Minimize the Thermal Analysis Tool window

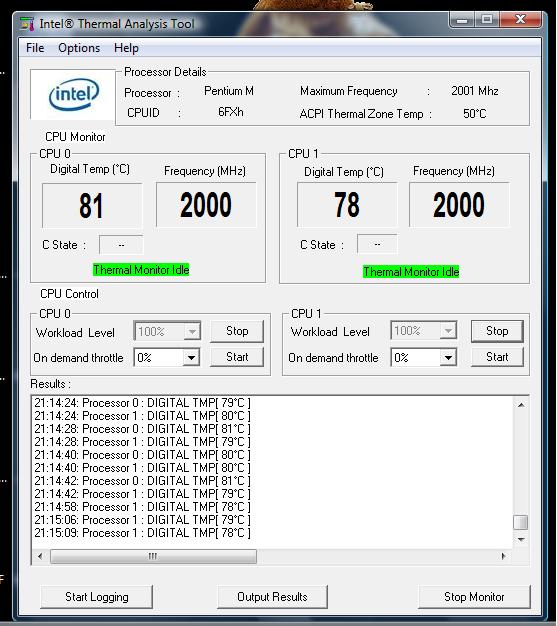pos(462,19)
